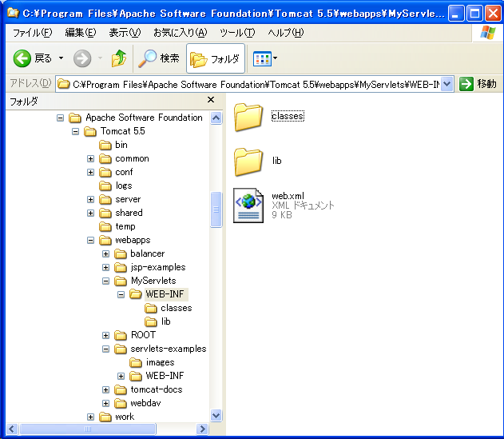Select the MyServlets folder icon

[121, 281]
